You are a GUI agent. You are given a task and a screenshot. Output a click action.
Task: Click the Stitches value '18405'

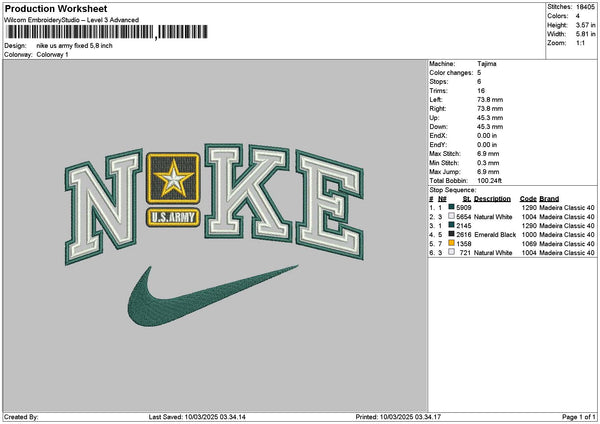tap(585, 7)
